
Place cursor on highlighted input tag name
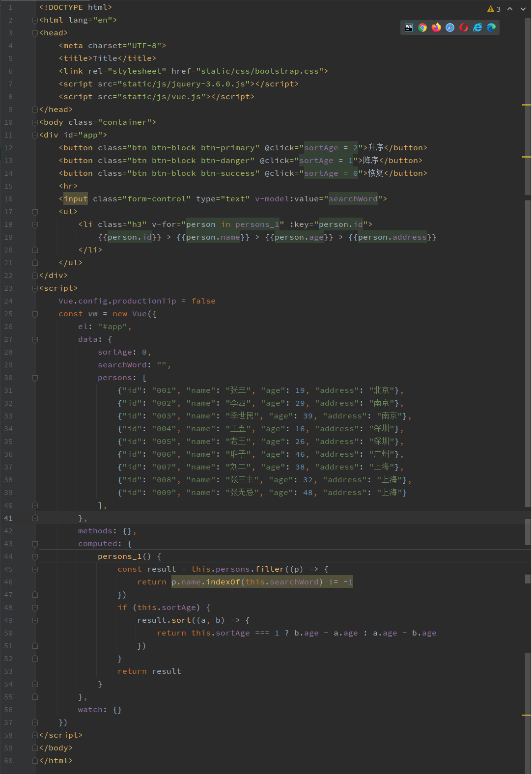pyautogui.click(x=76, y=199)
